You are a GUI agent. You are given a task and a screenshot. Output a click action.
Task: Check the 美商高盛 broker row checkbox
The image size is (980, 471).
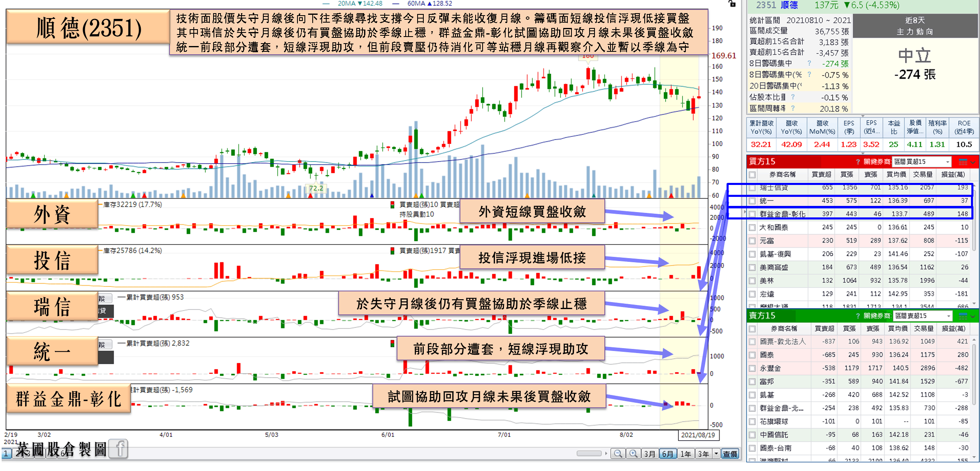pos(752,268)
